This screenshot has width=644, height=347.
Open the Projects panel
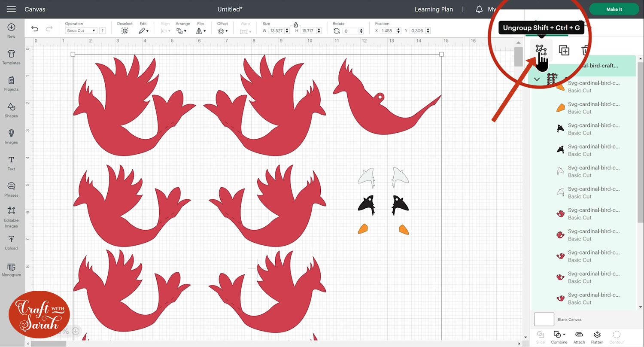tap(12, 84)
